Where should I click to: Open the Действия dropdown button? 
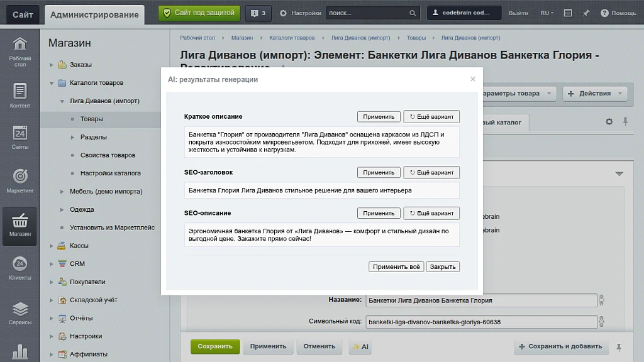coord(595,94)
